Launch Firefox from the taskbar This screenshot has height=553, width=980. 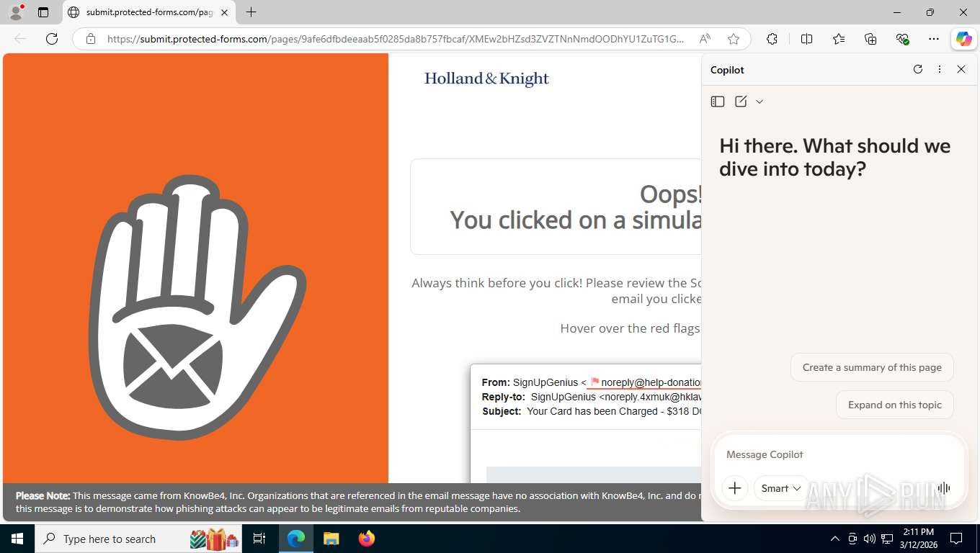367,539
